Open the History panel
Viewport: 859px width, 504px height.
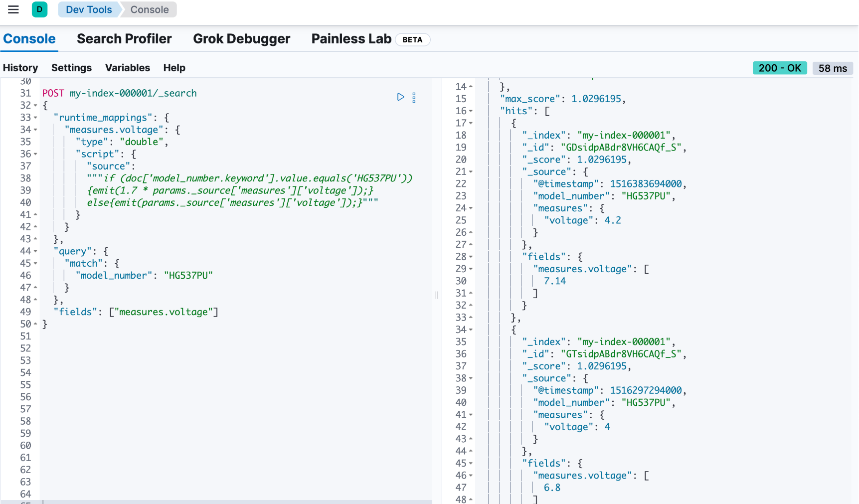20,68
